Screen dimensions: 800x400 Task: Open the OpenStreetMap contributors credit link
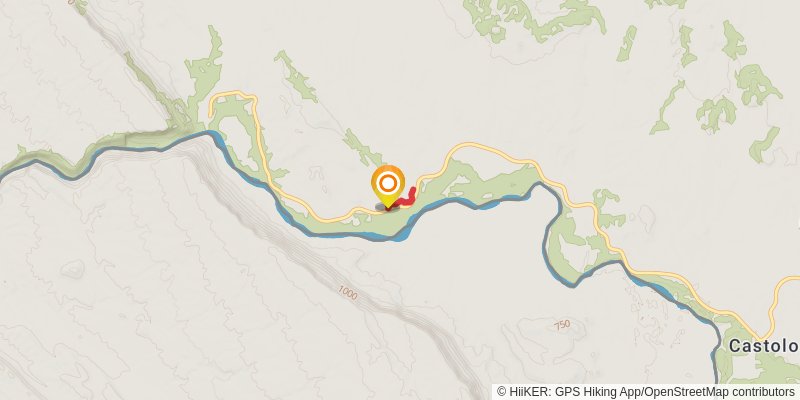click(719, 392)
